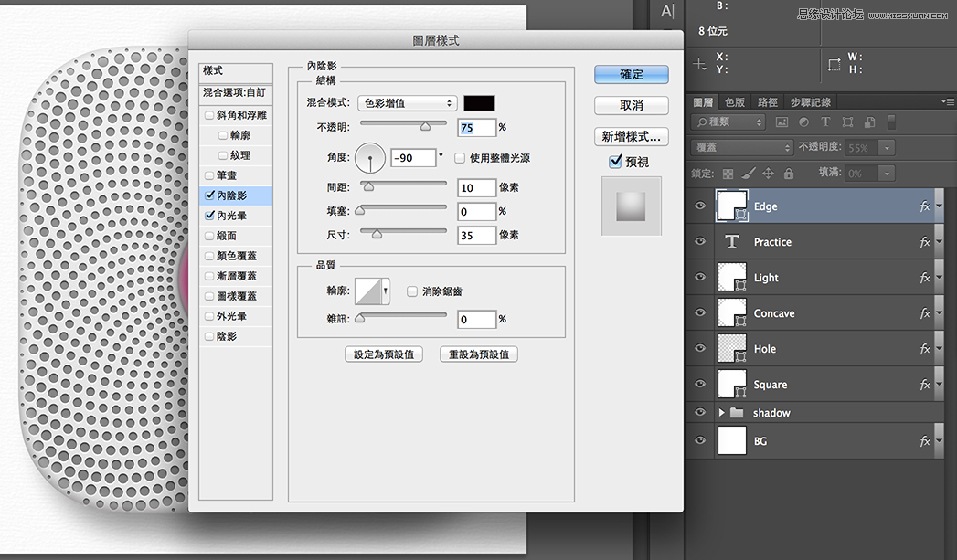Expand the shadow group triangle

(x=721, y=413)
